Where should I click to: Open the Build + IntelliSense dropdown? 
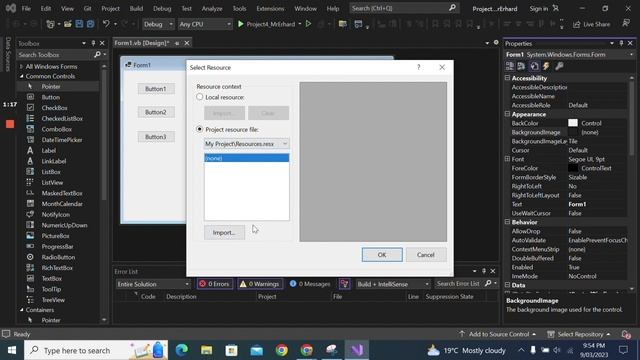point(393,284)
